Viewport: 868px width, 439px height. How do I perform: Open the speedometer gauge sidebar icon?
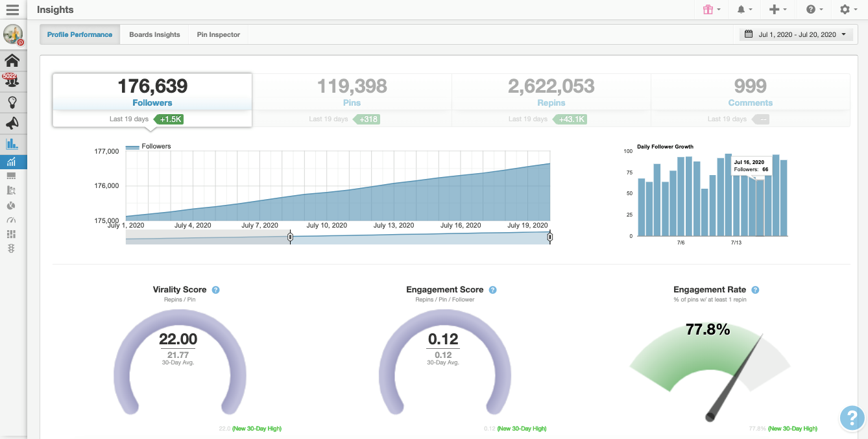click(11, 220)
